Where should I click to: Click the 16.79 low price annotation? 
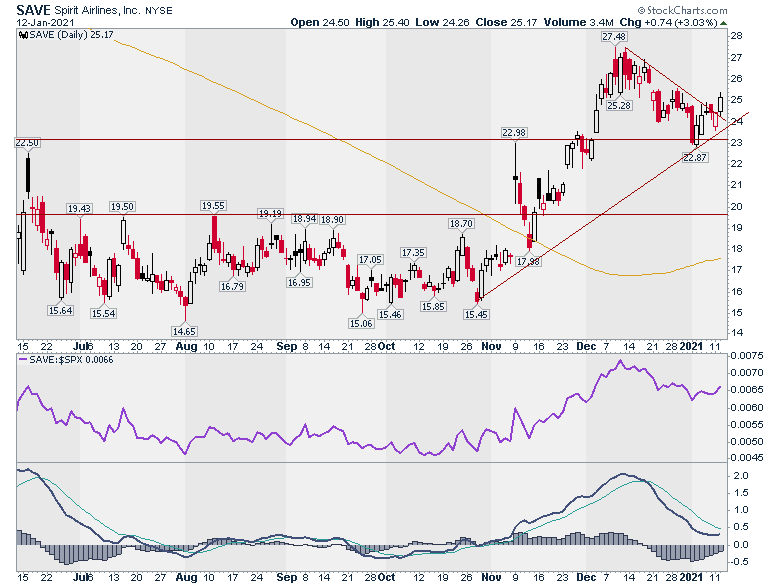click(232, 287)
